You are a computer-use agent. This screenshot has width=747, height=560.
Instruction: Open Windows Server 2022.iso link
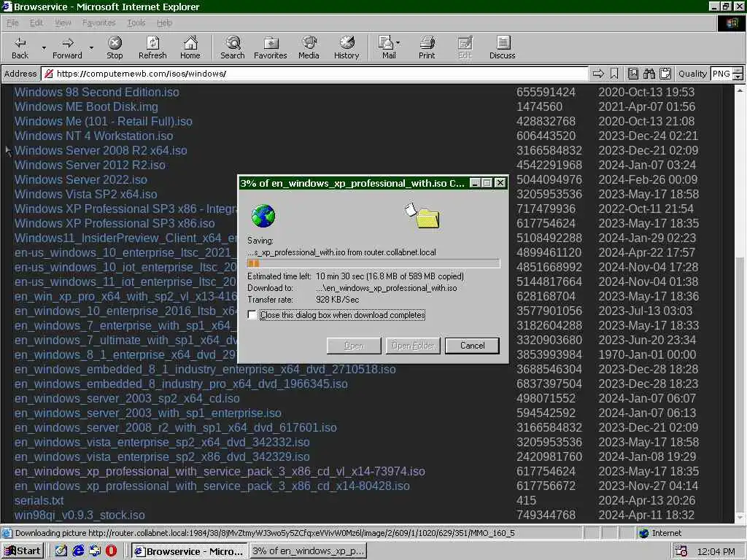pyautogui.click(x=80, y=179)
